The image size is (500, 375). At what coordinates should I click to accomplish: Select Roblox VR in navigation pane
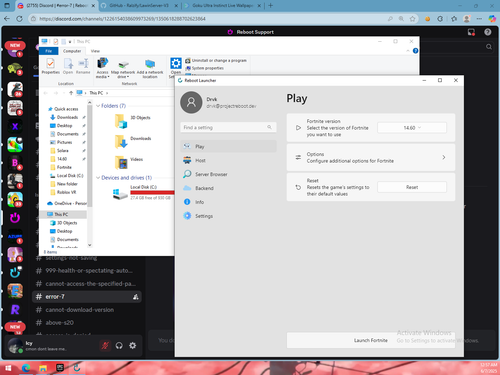(x=66, y=192)
